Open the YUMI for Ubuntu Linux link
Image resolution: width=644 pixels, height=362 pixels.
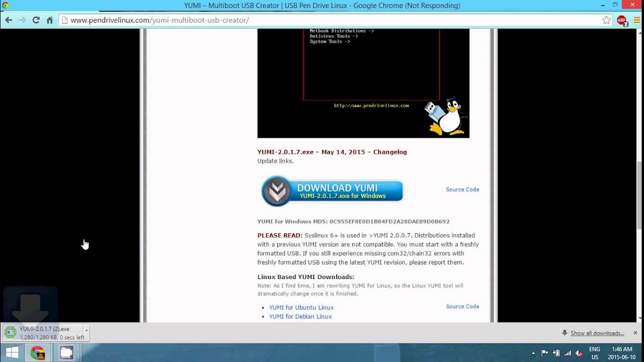pyautogui.click(x=301, y=307)
